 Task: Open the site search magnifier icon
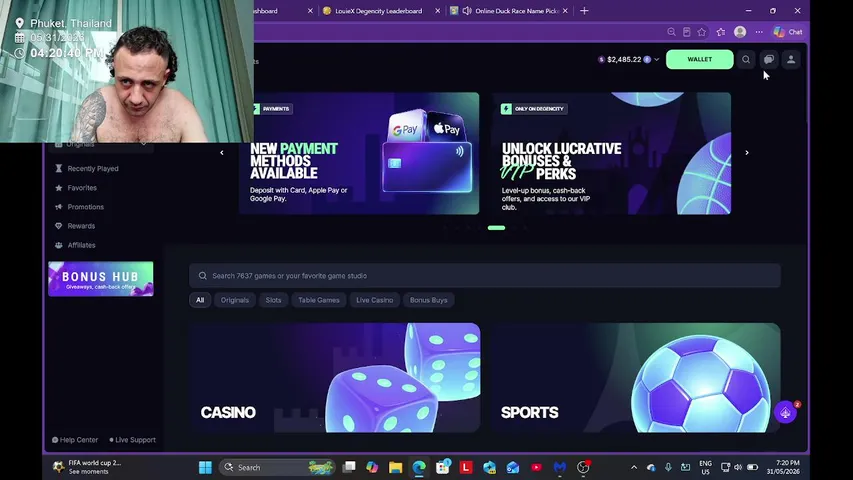point(746,59)
